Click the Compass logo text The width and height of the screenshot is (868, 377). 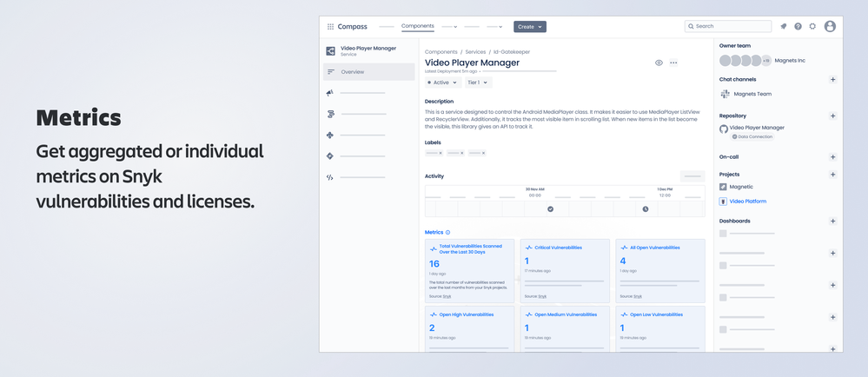click(x=352, y=27)
